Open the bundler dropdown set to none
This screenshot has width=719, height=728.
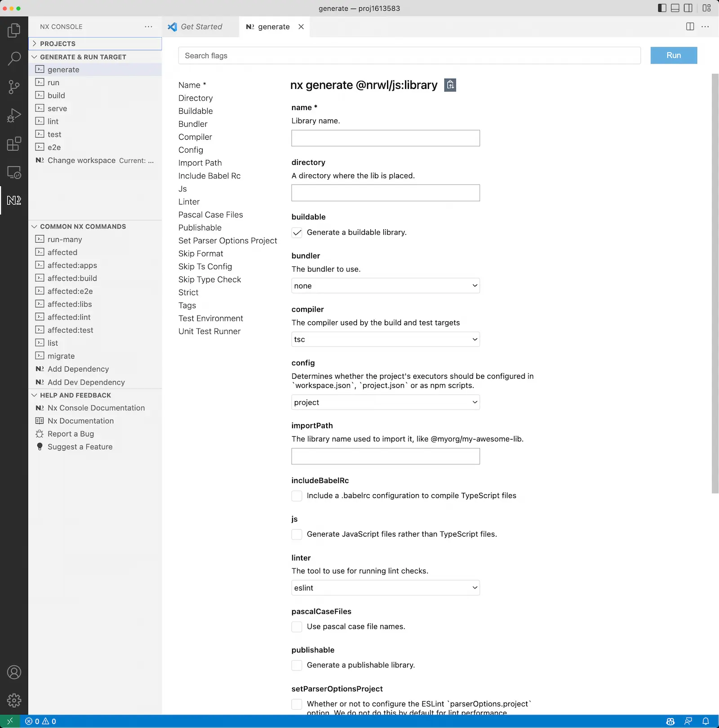(385, 285)
